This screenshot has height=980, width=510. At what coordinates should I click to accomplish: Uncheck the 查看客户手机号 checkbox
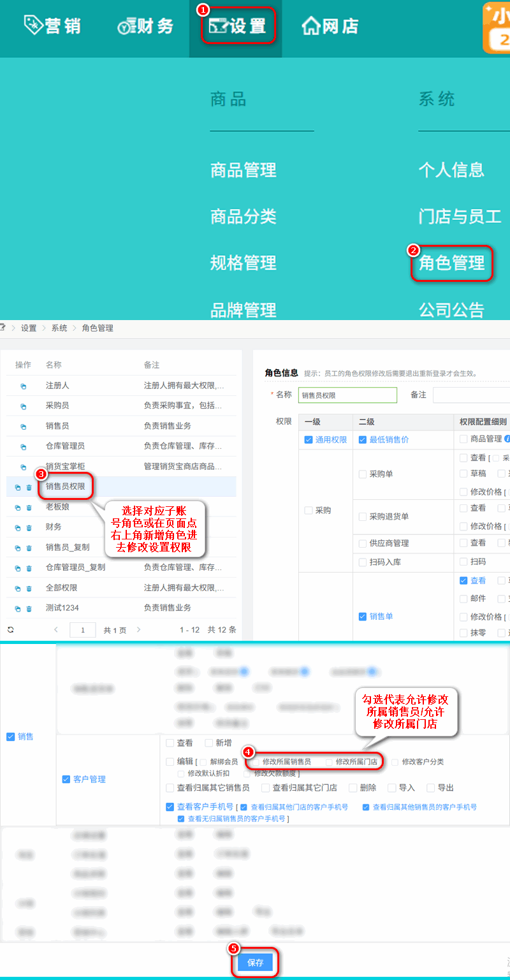[170, 807]
